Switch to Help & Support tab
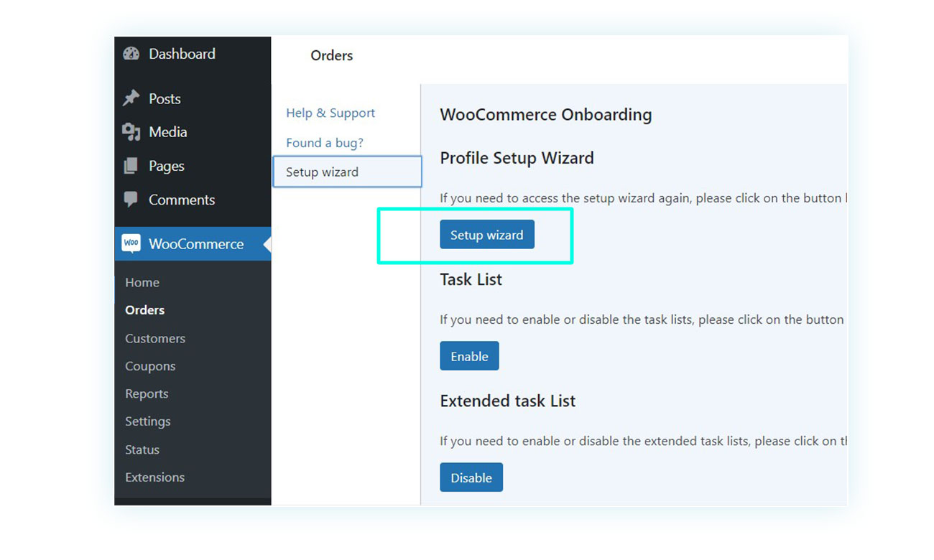 tap(330, 113)
